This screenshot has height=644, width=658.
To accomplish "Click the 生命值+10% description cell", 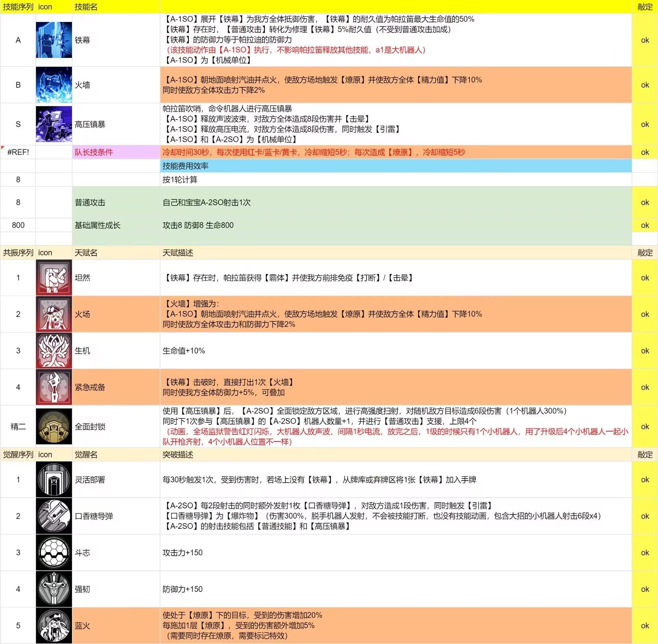I will coord(396,350).
